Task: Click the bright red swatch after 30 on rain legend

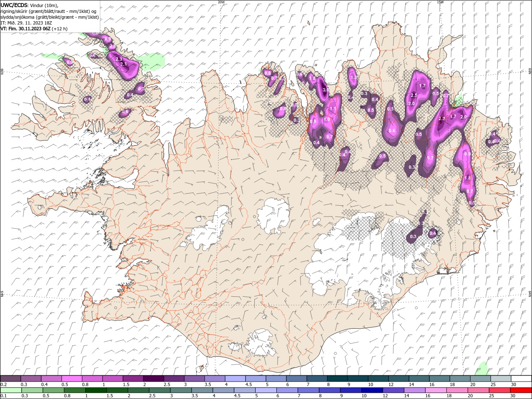Action: pyautogui.click(x=521, y=390)
